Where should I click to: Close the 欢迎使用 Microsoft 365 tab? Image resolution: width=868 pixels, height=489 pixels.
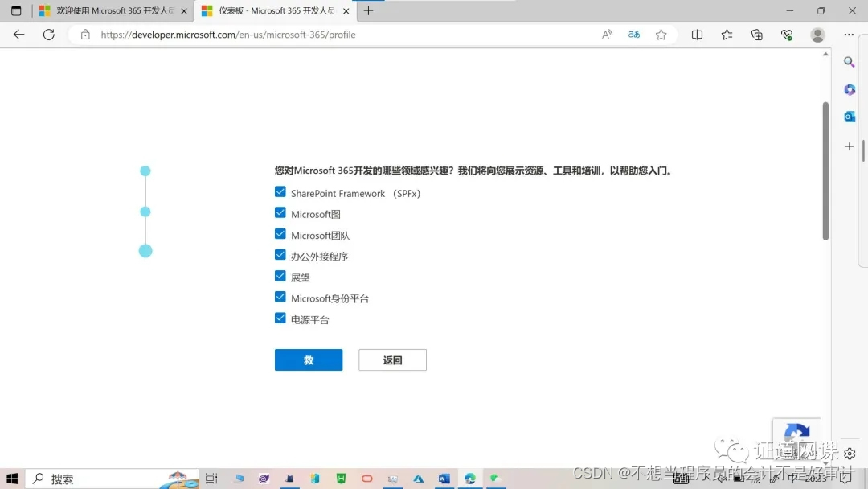click(x=184, y=11)
